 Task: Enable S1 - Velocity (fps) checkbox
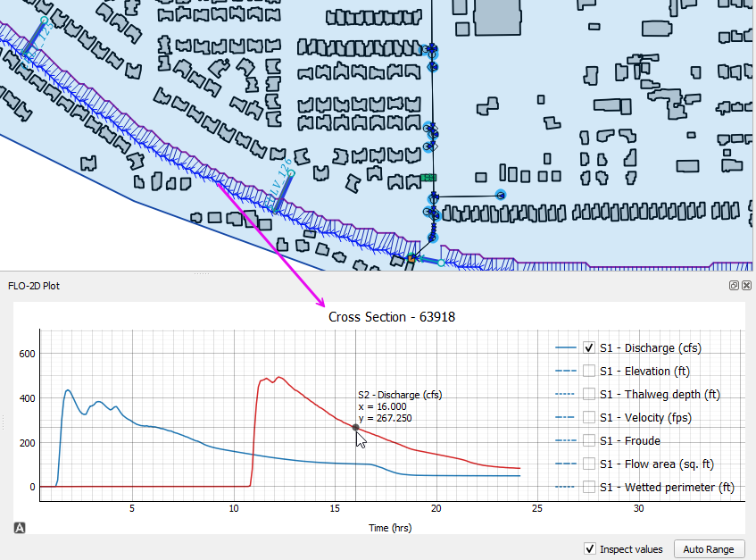[x=589, y=417]
